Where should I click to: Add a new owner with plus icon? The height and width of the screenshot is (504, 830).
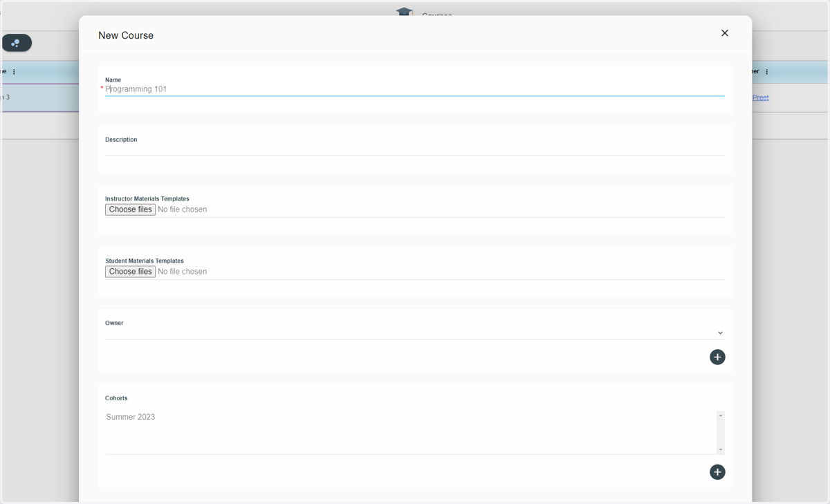[717, 357]
